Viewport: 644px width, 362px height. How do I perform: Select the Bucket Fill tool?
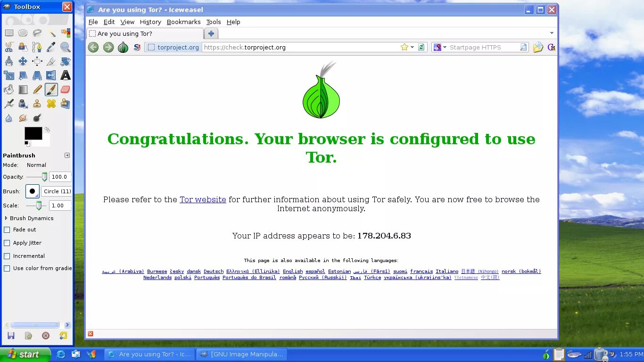click(x=9, y=90)
